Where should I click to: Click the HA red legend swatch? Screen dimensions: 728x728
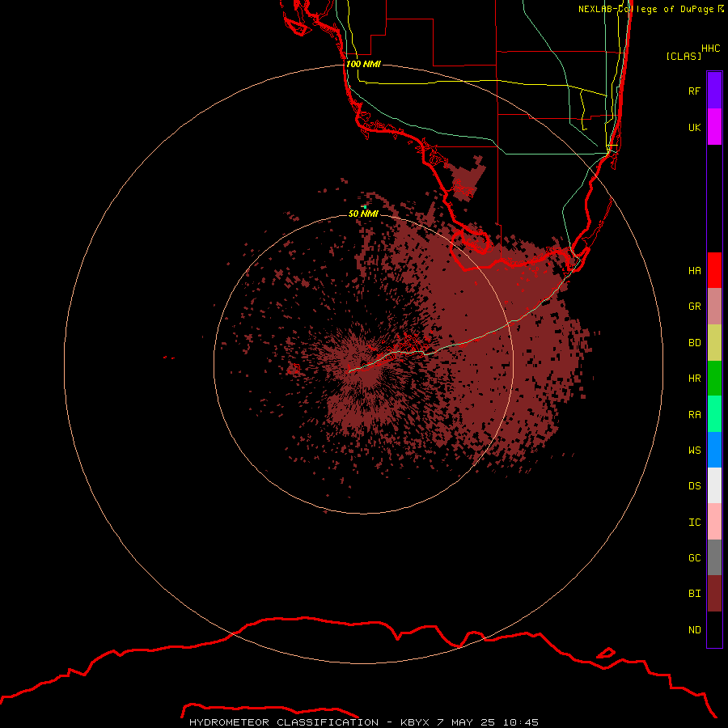(714, 270)
